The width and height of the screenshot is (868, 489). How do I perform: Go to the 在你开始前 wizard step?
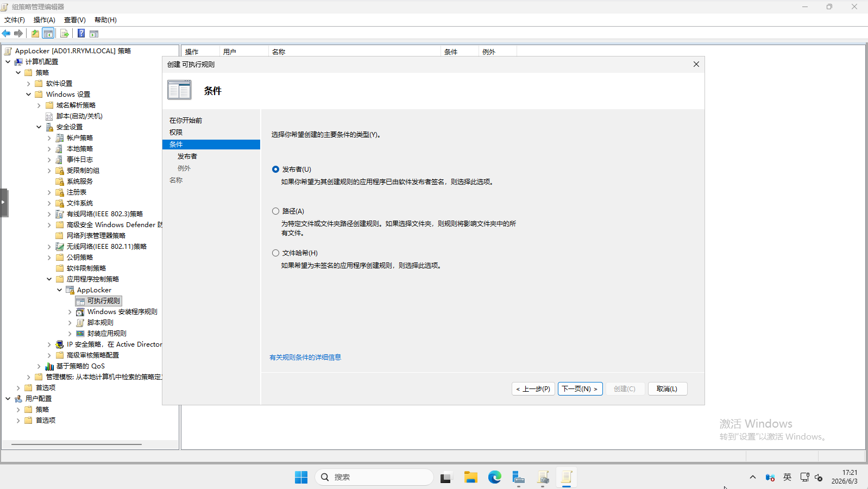point(186,121)
